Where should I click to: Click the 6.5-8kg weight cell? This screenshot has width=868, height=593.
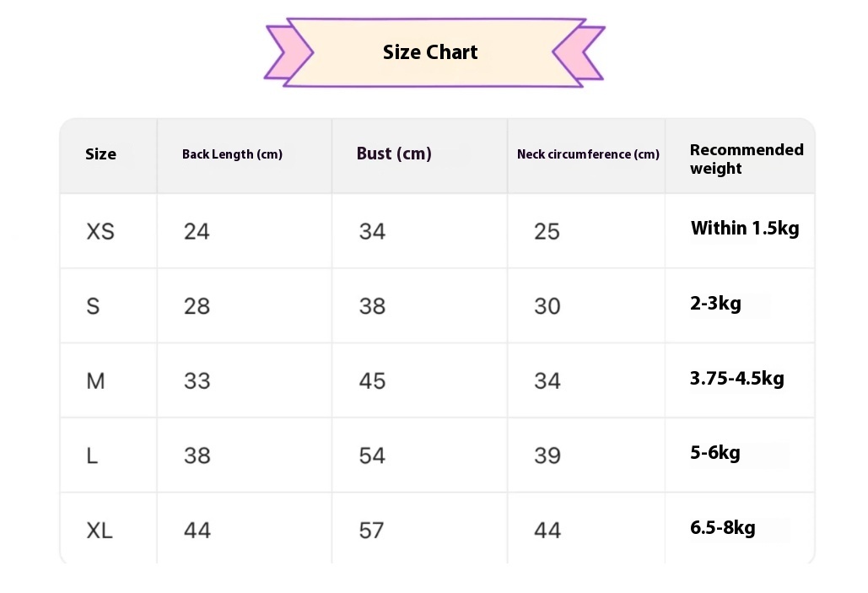[x=722, y=528]
